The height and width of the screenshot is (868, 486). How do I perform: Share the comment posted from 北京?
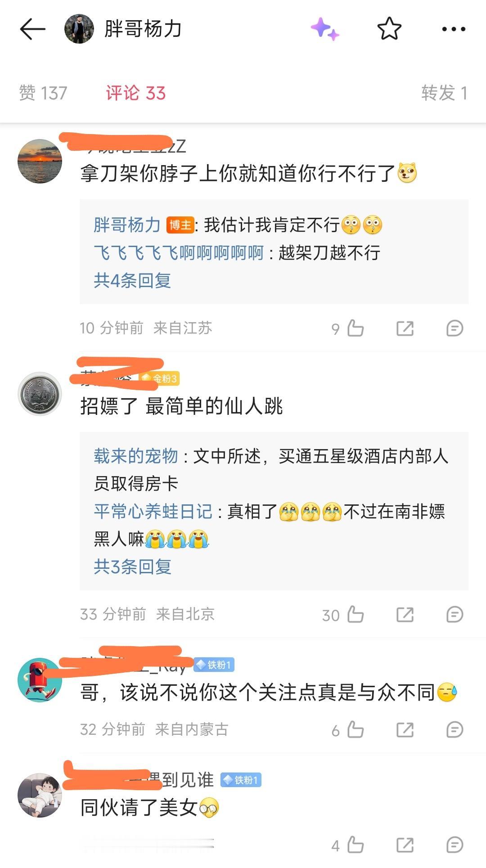click(x=405, y=614)
